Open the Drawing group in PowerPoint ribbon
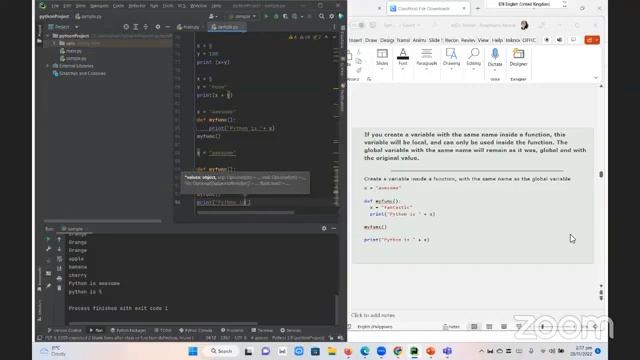The height and width of the screenshot is (360, 640). [x=451, y=58]
